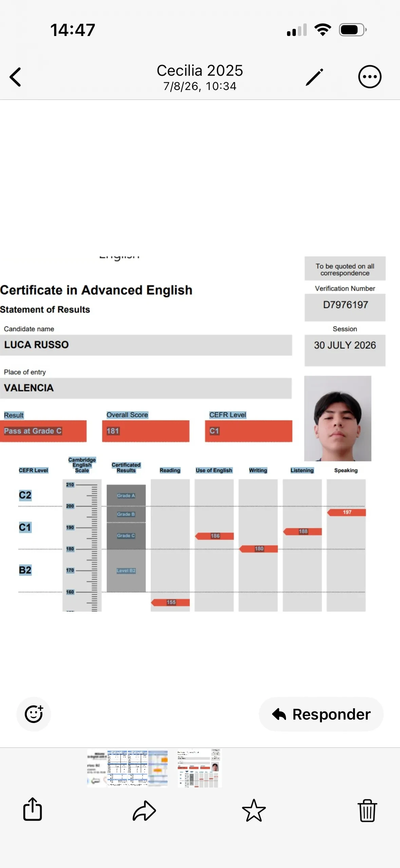Tap the Listening score 188 marker

pos(302,531)
